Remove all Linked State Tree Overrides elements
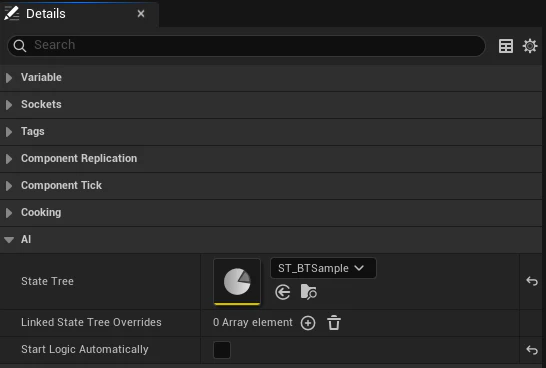Viewport: 546px width, 368px height. pos(334,323)
